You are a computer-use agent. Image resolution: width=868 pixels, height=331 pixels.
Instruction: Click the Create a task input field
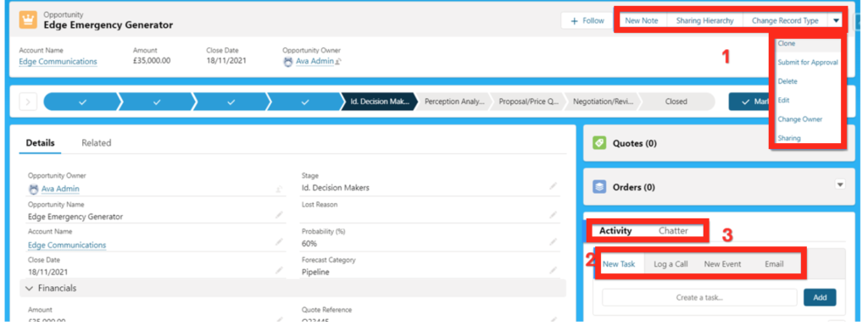(699, 297)
